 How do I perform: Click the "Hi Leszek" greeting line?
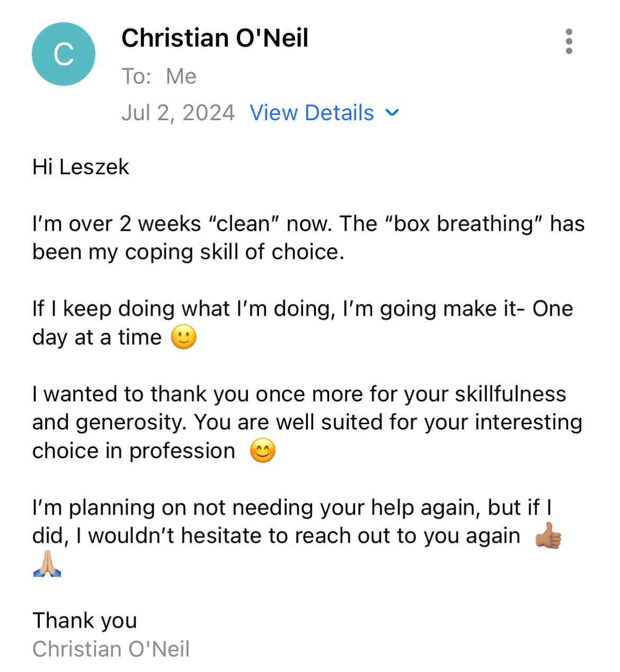(81, 167)
